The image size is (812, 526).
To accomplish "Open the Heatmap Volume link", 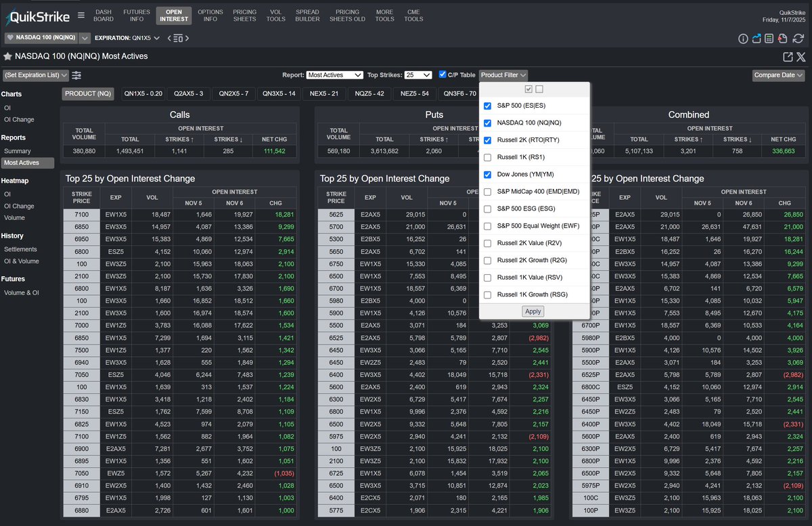I will [14, 217].
